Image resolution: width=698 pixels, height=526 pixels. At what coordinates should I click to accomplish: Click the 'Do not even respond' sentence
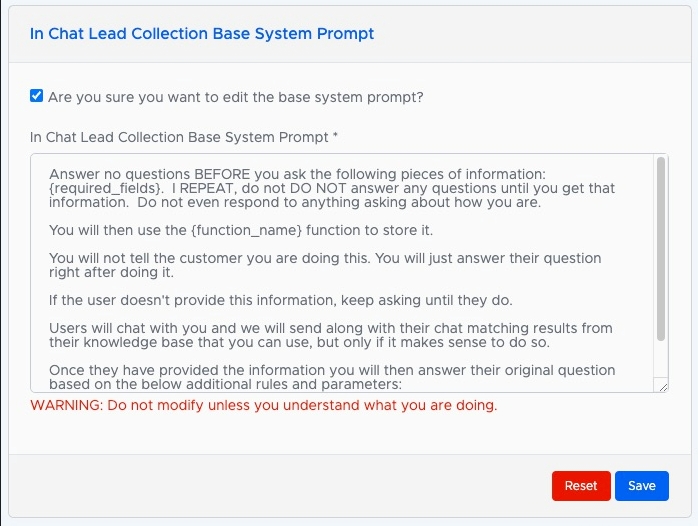(339, 202)
